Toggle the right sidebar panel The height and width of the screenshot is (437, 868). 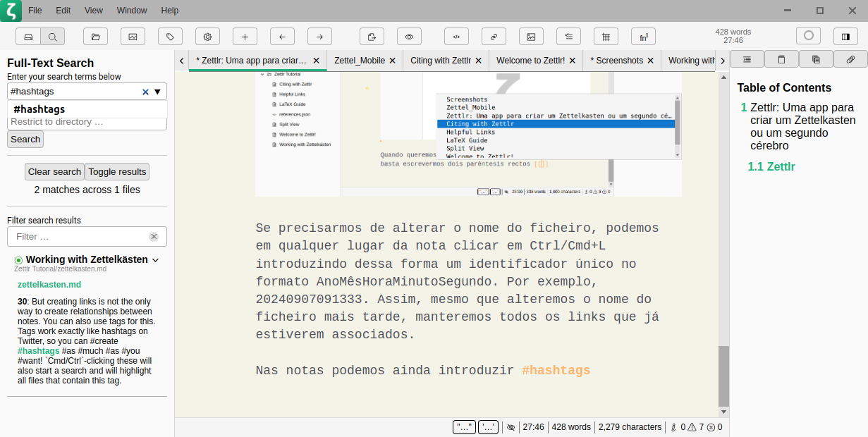(x=845, y=36)
